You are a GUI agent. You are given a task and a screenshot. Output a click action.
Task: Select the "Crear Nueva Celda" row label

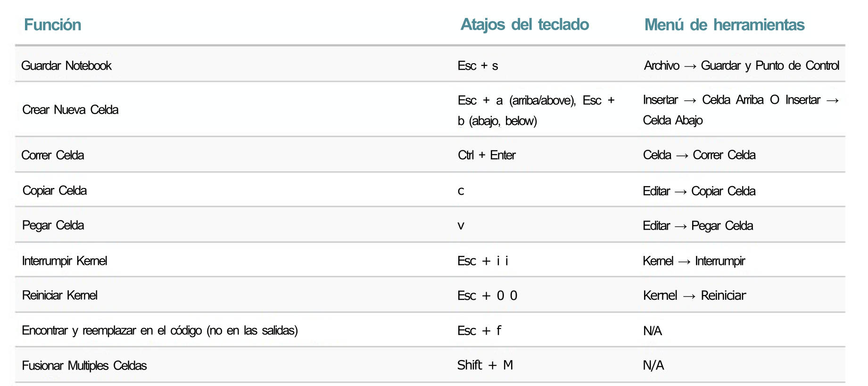coord(70,110)
